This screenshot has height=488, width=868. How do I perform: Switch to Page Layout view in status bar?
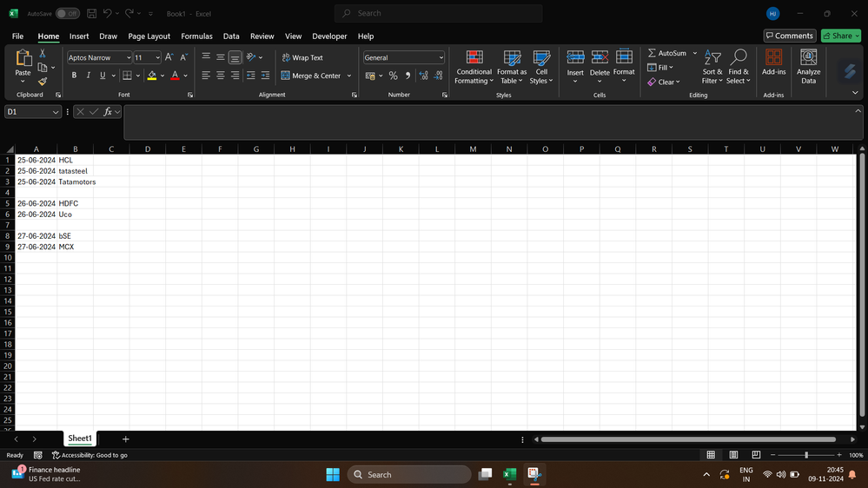(x=733, y=455)
